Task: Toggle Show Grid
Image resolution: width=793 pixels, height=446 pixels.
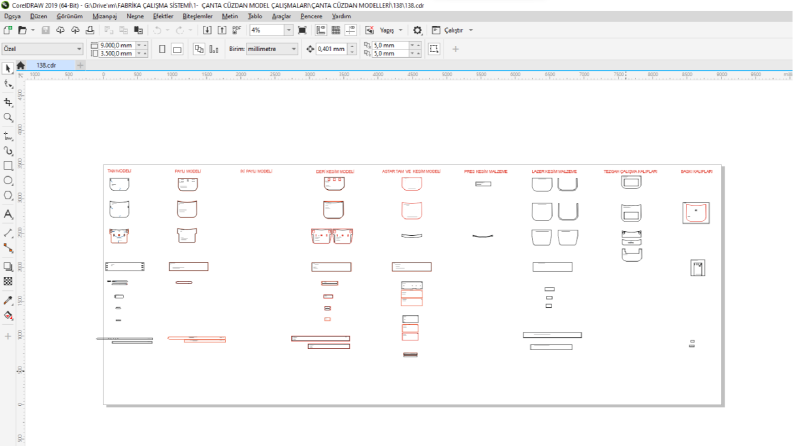Action: point(335,30)
